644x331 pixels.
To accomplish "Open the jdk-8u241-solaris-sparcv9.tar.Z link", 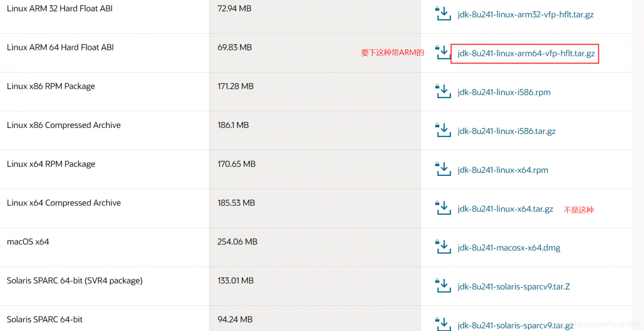I will point(513,287).
